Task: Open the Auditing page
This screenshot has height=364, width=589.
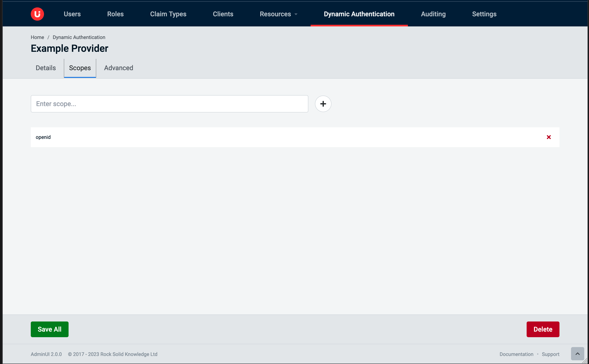Action: (433, 14)
